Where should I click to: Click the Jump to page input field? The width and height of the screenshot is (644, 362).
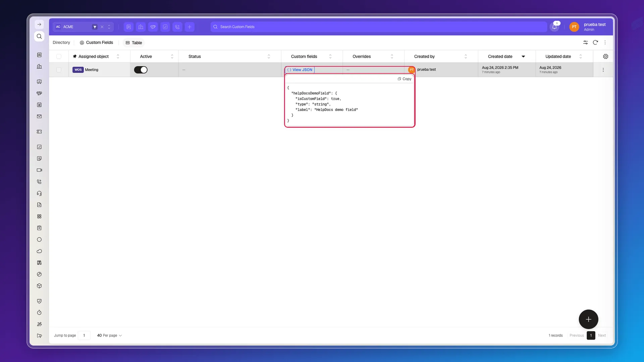tap(84, 336)
